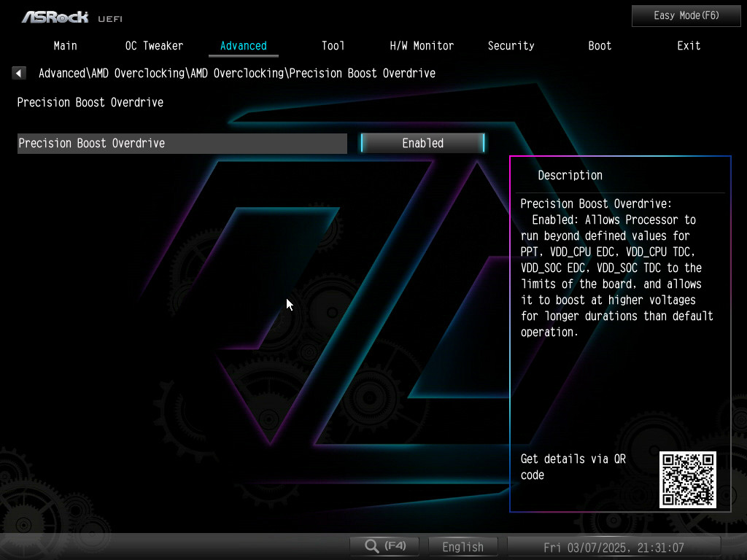Click the Description panel heading
This screenshot has width=747, height=560.
click(570, 175)
